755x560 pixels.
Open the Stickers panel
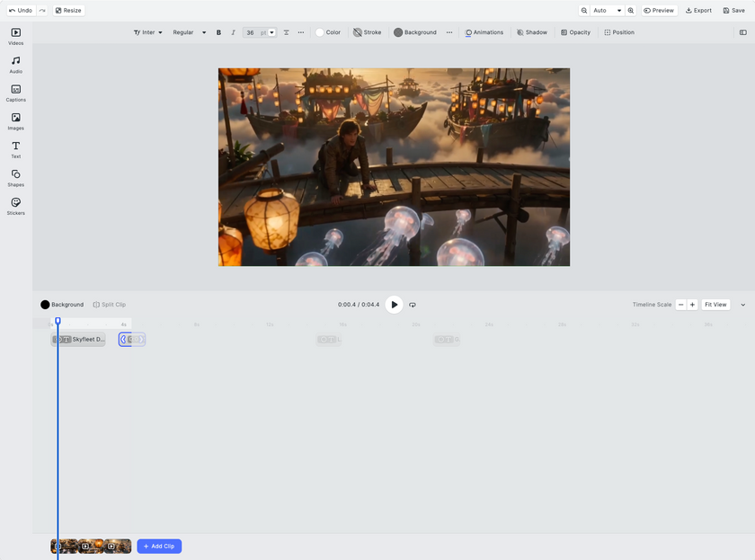coord(16,207)
